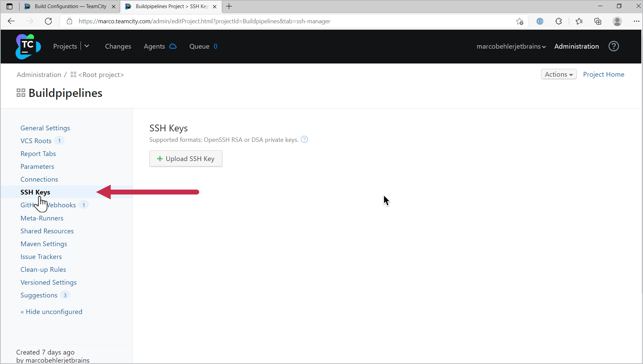Open the Changes page
The image size is (643, 364).
[118, 46]
